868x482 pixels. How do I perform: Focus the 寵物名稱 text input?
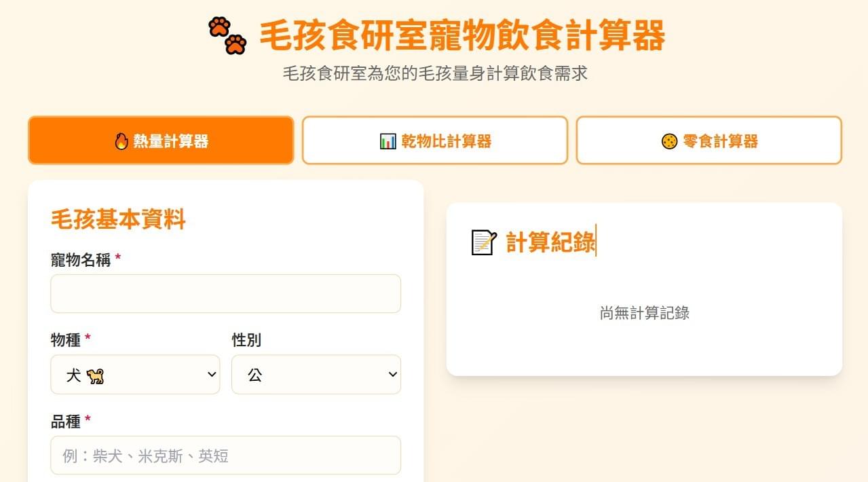coord(225,294)
